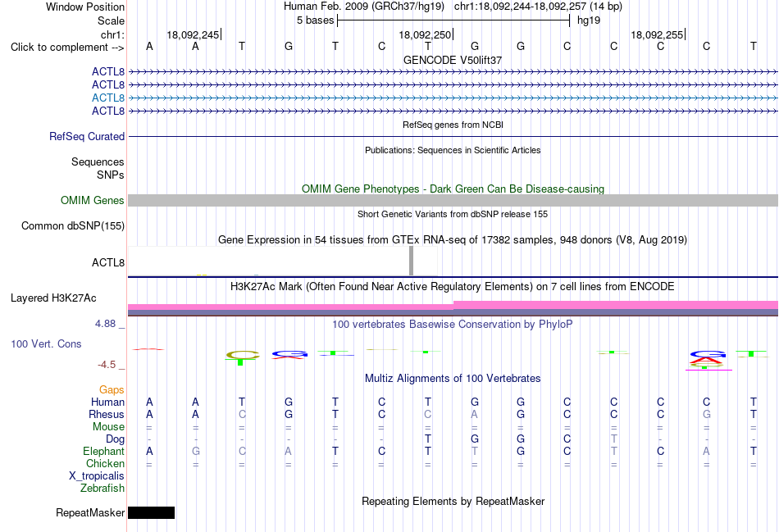Select the light-blue ACTL8 transcript label
The width and height of the screenshot is (779, 532).
pyautogui.click(x=107, y=98)
